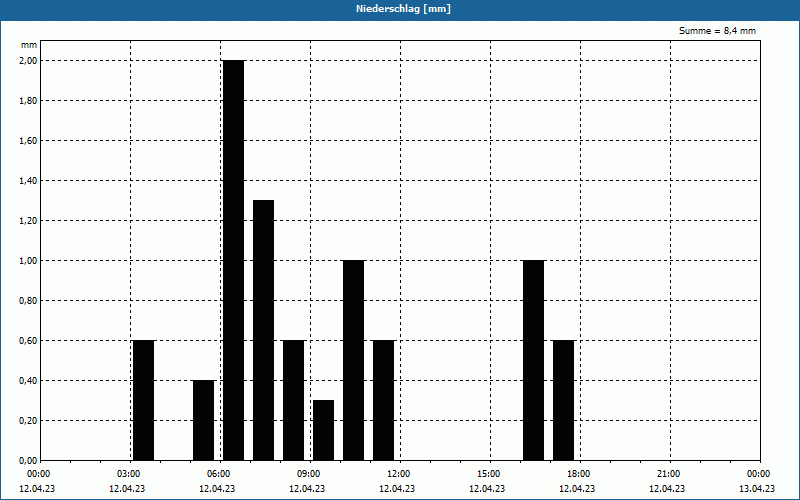
Task: Select the 0,60 y-axis value
Action: coord(28,340)
